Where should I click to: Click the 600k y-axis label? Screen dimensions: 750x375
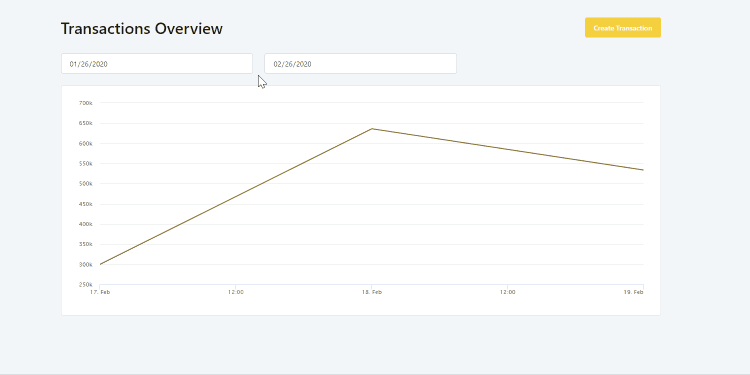click(x=86, y=143)
